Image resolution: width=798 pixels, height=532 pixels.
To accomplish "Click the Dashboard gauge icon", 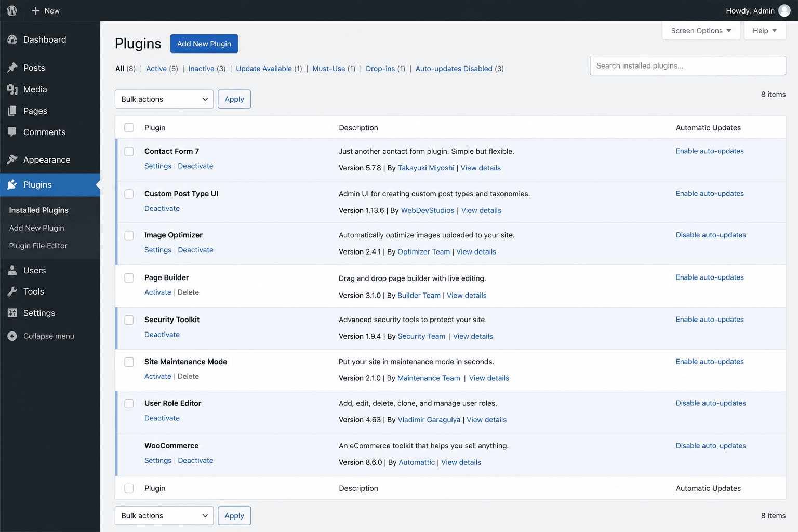I will click(12, 39).
